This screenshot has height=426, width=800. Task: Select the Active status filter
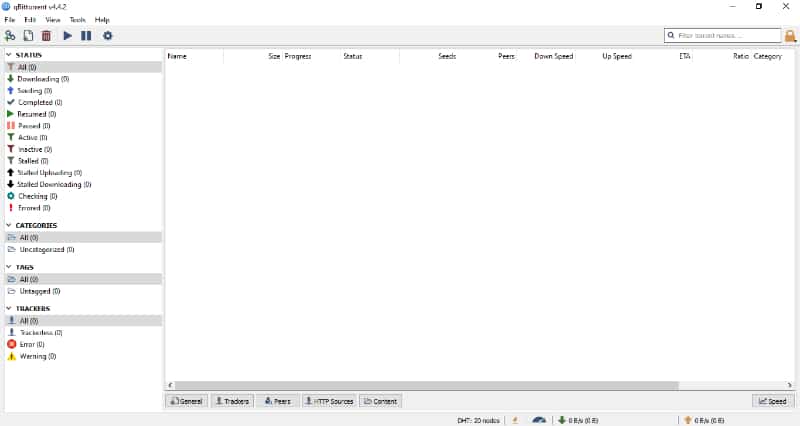(x=84, y=138)
